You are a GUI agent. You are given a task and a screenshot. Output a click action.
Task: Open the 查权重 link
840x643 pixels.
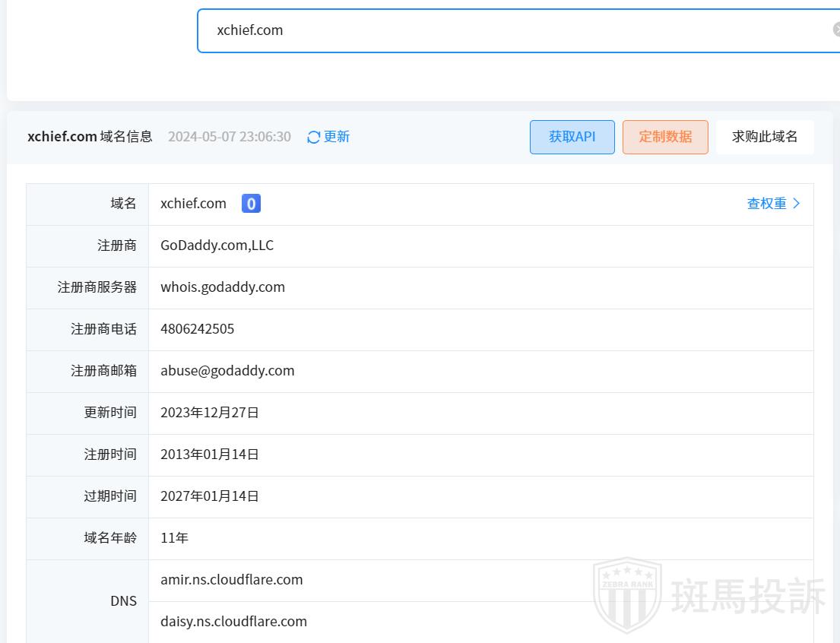point(767,204)
